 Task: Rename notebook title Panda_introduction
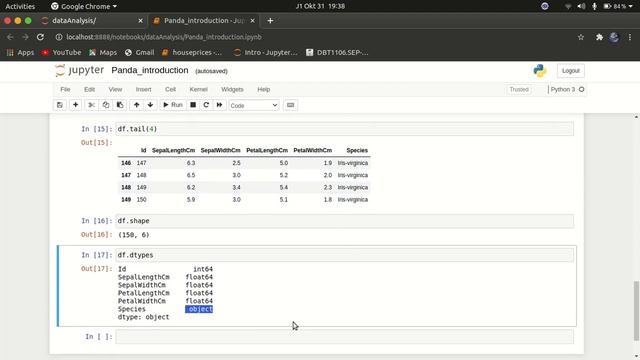pos(150,70)
